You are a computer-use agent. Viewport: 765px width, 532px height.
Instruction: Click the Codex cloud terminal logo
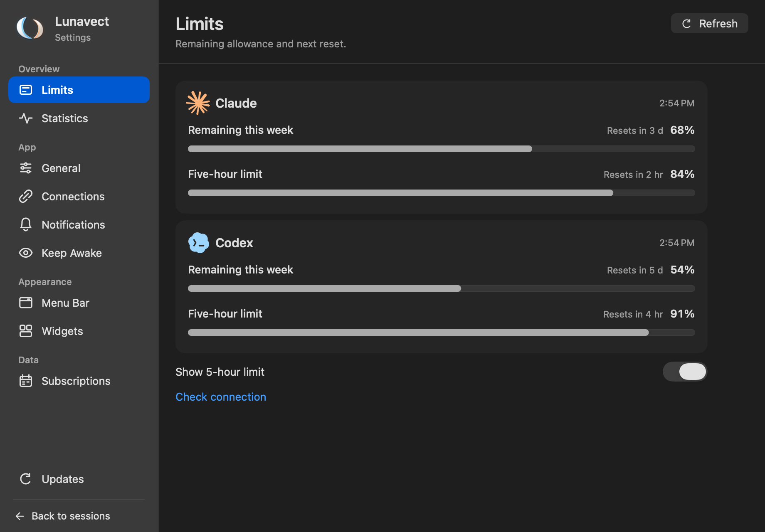199,243
